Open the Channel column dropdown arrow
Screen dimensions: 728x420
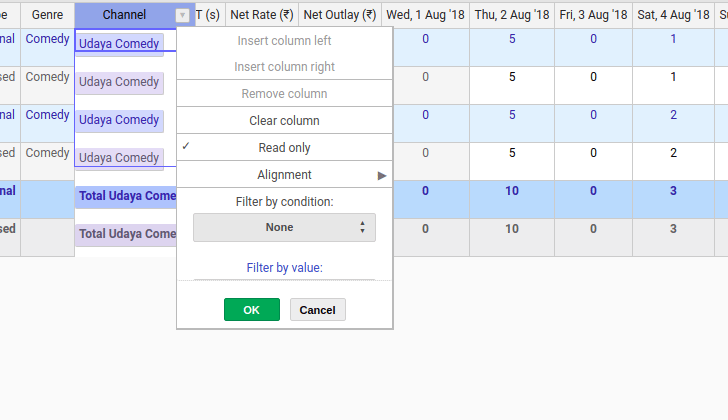click(182, 15)
